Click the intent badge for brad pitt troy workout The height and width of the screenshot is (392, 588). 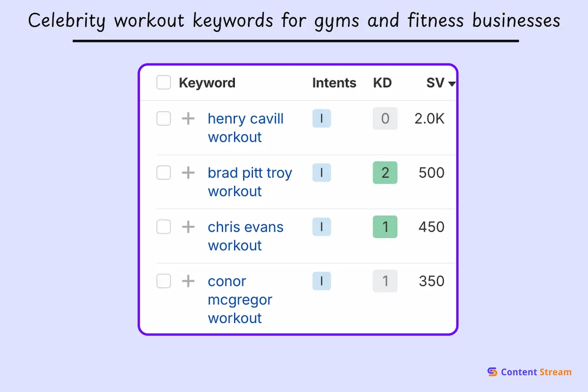pos(321,172)
